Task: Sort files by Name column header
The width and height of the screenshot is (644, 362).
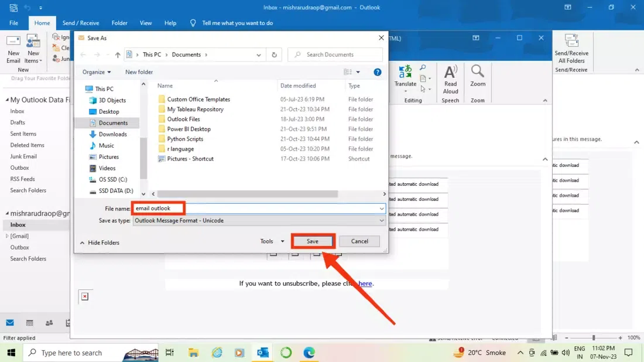Action: click(165, 86)
